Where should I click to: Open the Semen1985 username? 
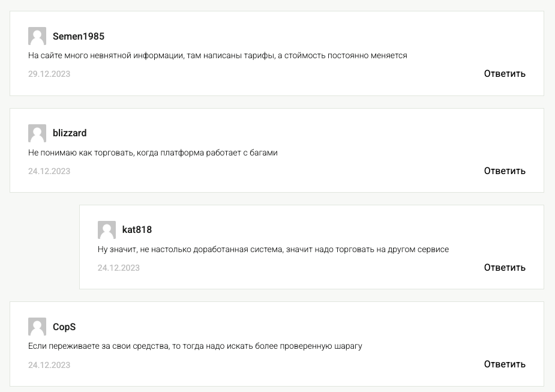coord(79,36)
